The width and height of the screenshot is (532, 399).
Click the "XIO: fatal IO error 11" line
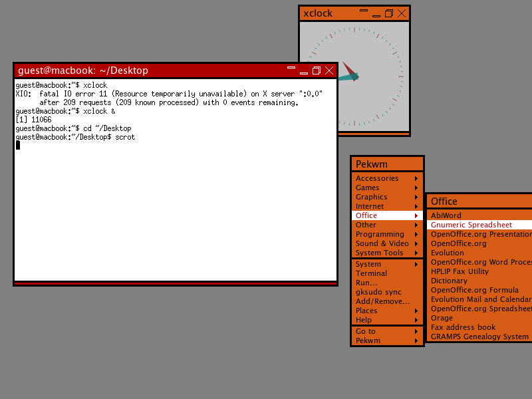click(x=169, y=94)
